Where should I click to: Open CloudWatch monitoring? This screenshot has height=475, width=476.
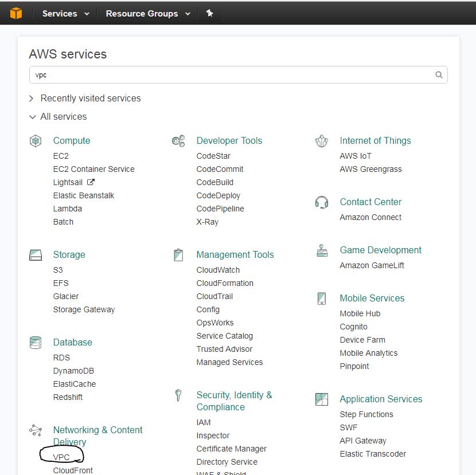pos(218,270)
